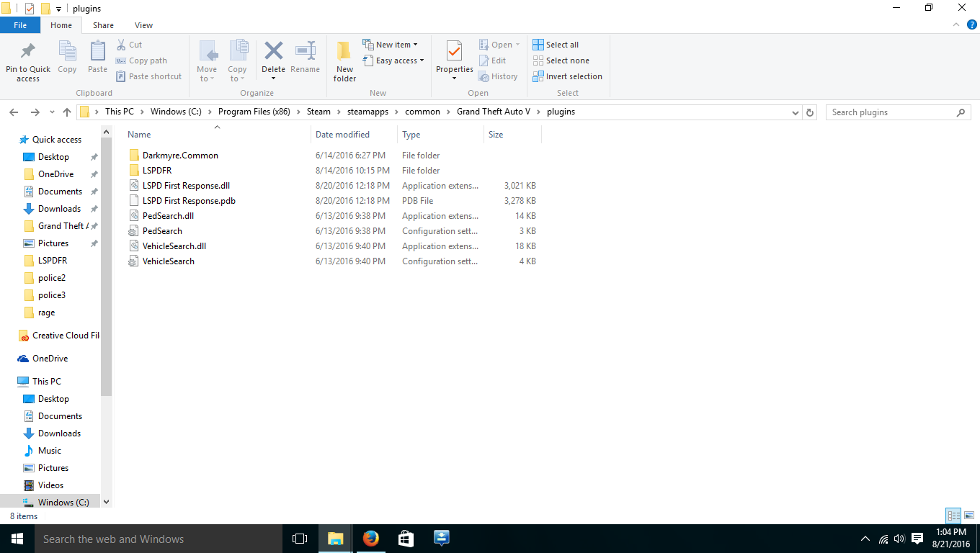
Task: Open the rage folder in sidebar
Action: (46, 313)
